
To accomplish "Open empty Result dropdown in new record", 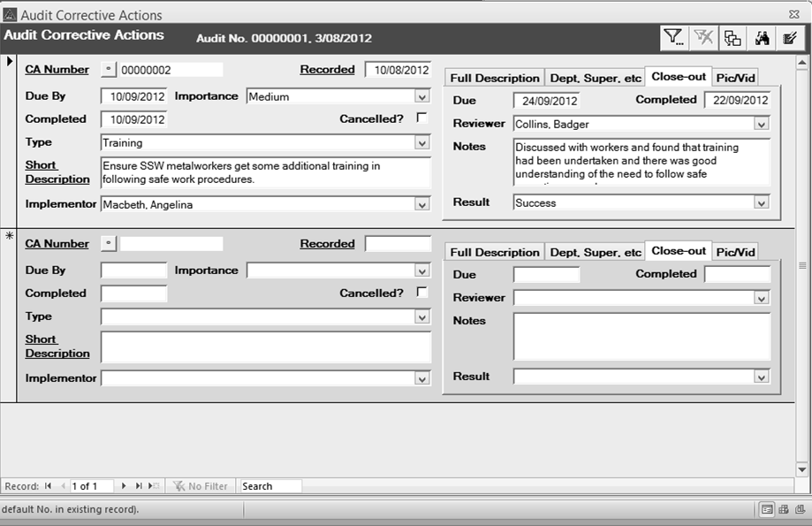I will (762, 377).
